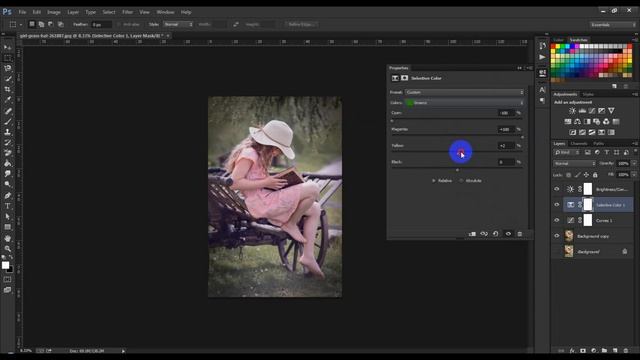
Task: Delete the adjustment layer from Properties panel
Action: tap(520, 234)
